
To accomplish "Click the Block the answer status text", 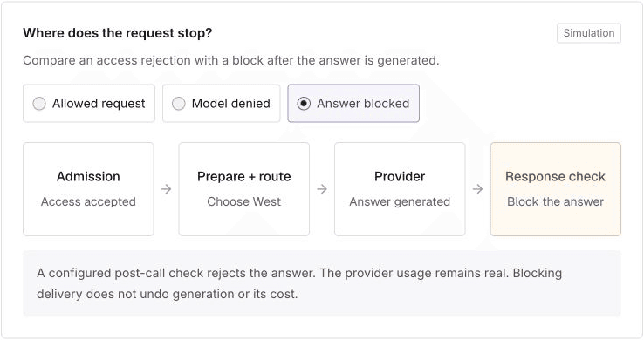I will pyautogui.click(x=555, y=201).
